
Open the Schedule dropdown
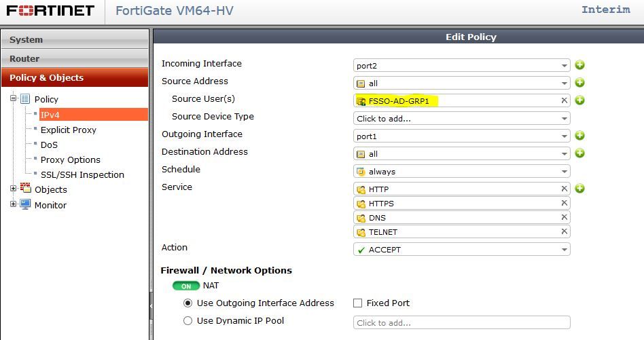click(462, 172)
